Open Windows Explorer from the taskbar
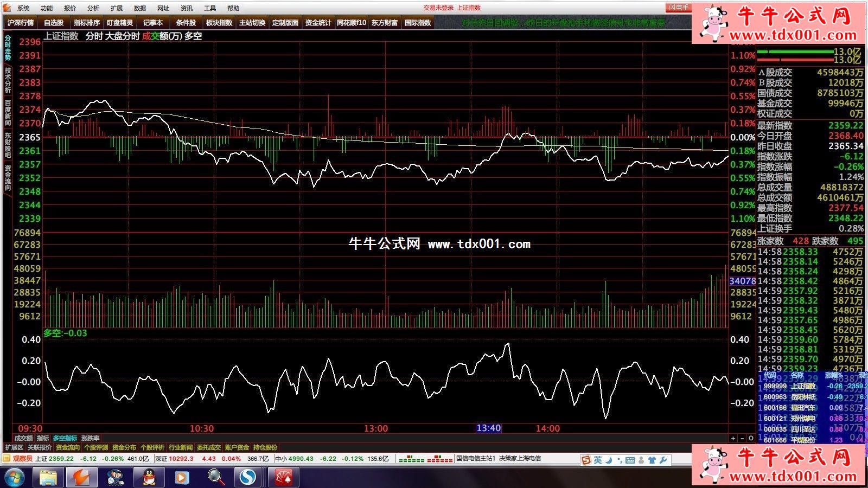Screen dimensions: 868x488 (48, 477)
